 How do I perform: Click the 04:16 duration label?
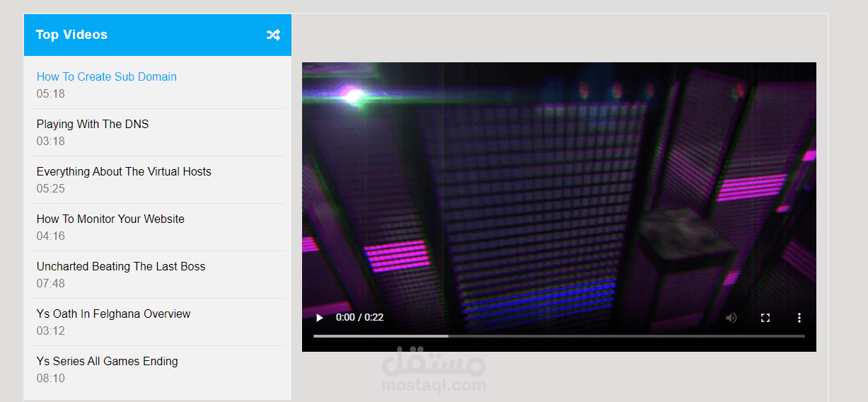click(51, 236)
